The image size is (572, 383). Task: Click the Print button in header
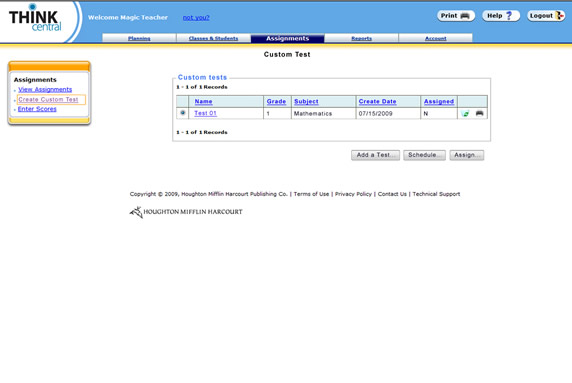click(456, 16)
